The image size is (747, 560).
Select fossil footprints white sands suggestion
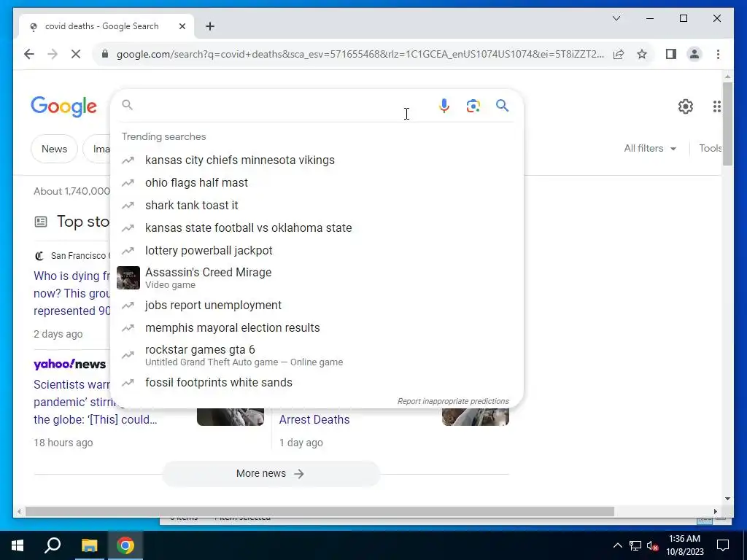(317, 382)
